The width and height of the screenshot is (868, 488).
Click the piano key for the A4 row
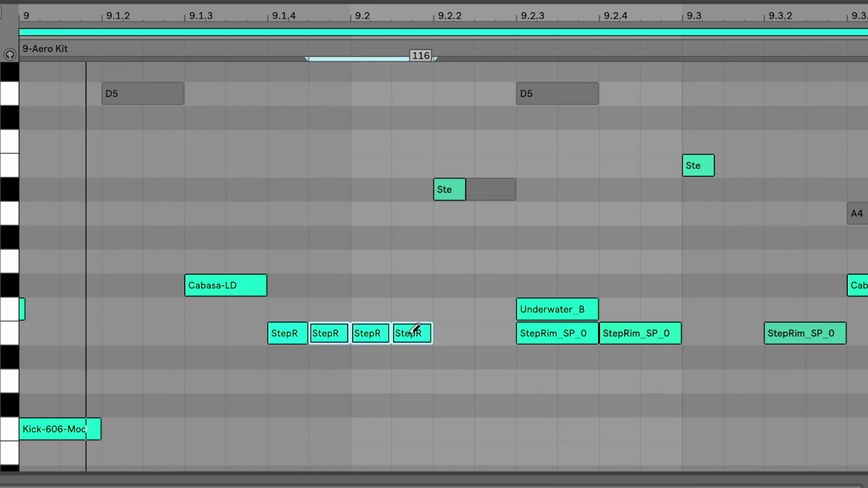tap(9, 213)
